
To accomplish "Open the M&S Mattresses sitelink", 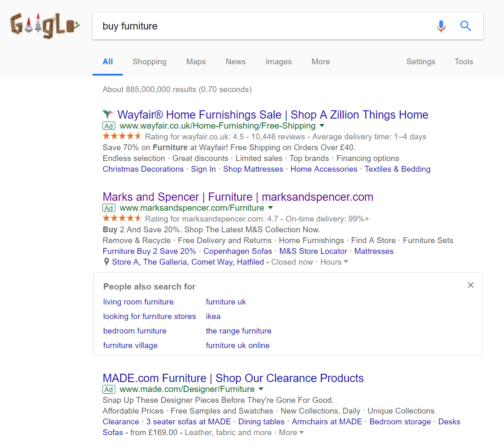I will (x=374, y=251).
